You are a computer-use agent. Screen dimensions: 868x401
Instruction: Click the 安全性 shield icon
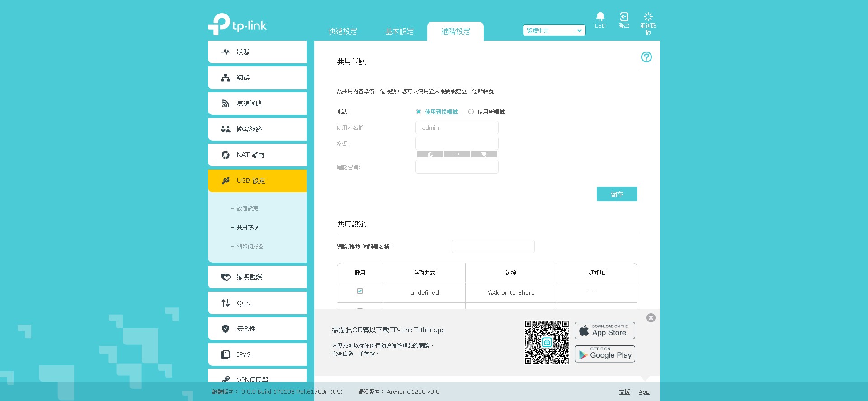point(226,329)
